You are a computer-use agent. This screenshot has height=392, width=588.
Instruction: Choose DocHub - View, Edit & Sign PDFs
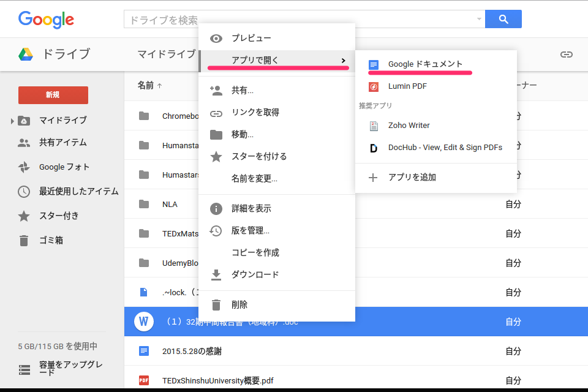pos(435,148)
